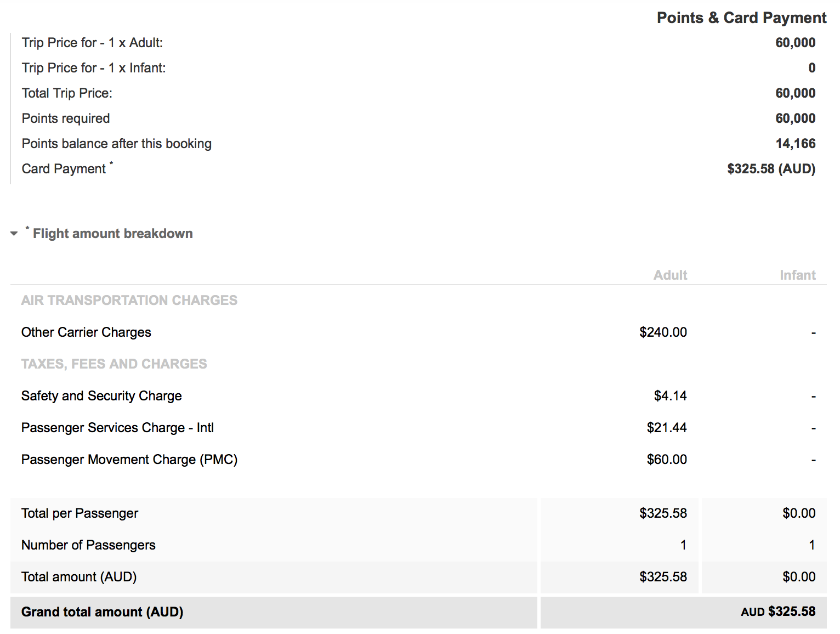
Task: Click the $60.00 PMC amount
Action: click(x=667, y=460)
